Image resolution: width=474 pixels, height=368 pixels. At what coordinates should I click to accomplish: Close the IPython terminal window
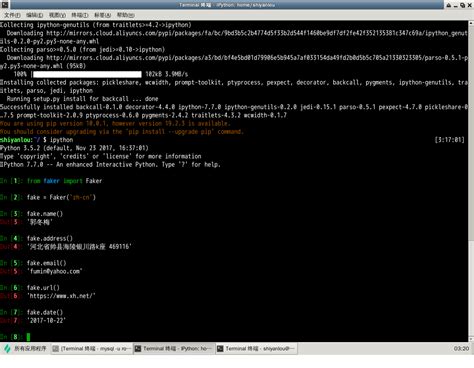point(469,5)
